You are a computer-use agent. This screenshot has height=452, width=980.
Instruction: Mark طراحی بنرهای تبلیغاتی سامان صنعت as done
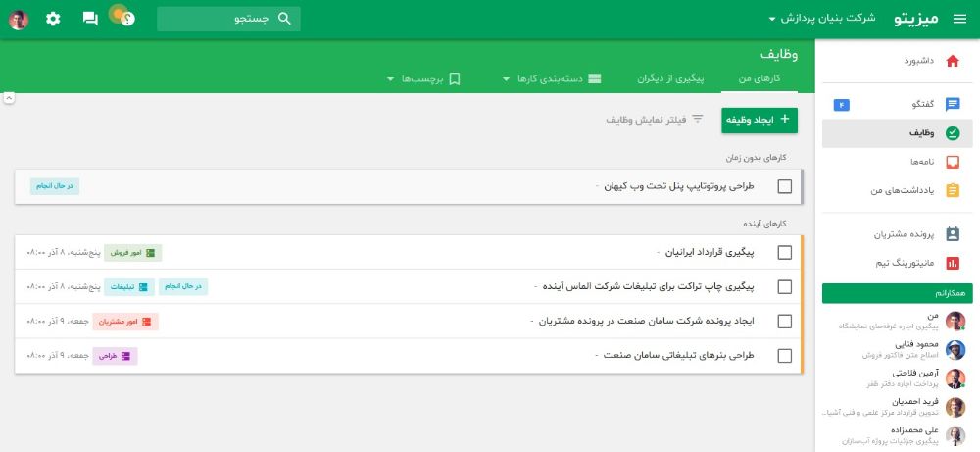pos(784,356)
